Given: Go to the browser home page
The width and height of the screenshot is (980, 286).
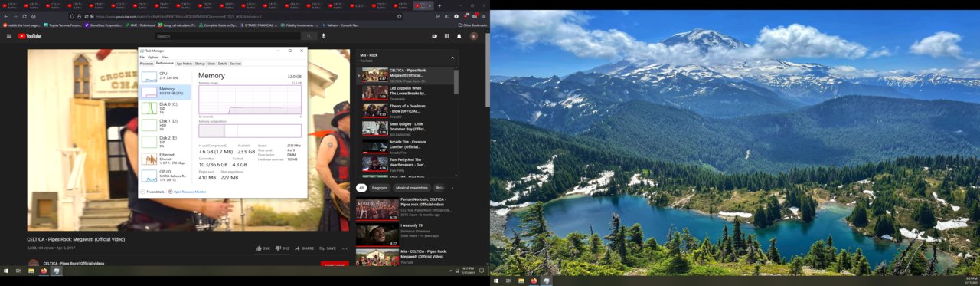Looking at the screenshot, I should (34, 16).
